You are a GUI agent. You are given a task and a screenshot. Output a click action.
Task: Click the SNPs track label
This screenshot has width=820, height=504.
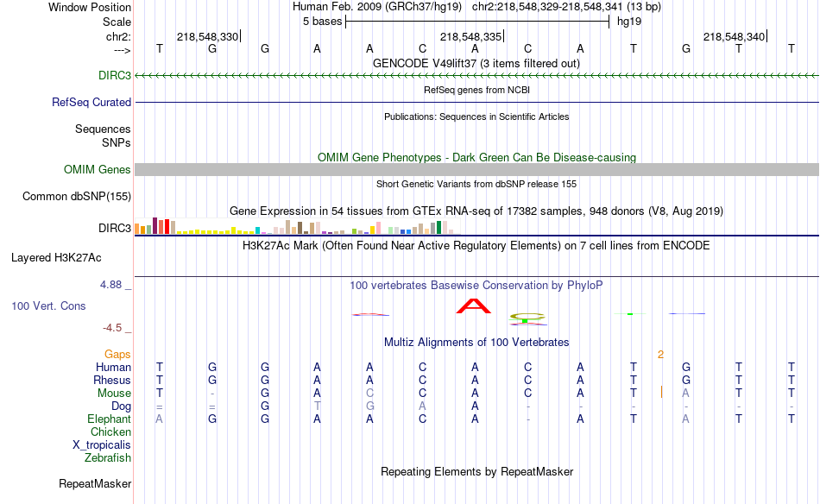[117, 142]
